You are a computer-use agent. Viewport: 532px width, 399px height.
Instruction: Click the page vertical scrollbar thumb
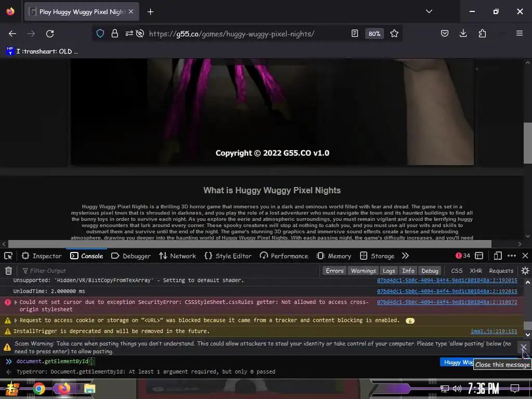coord(528,143)
